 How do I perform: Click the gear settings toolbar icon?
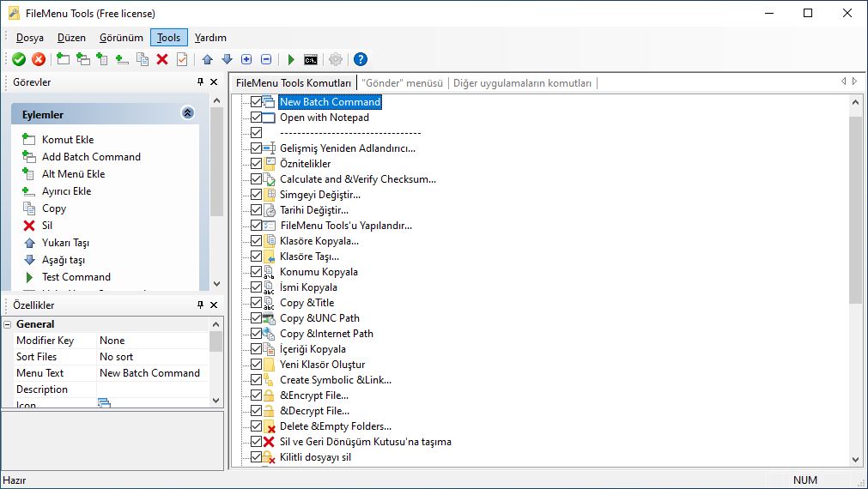tap(336, 59)
